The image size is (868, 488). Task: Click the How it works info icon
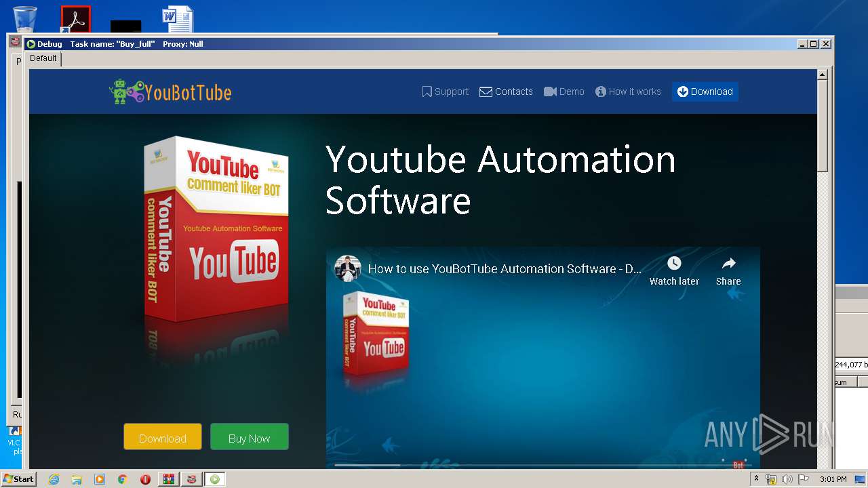[601, 91]
